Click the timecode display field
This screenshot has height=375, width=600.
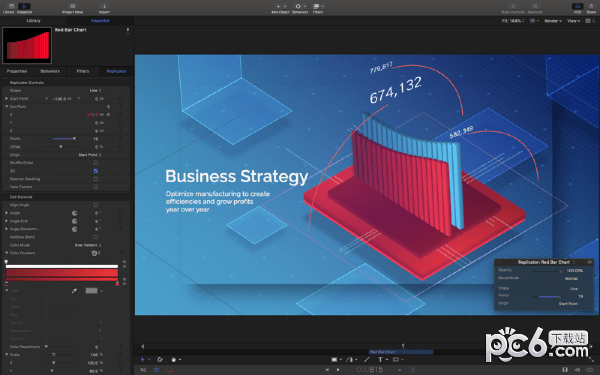tap(370, 370)
